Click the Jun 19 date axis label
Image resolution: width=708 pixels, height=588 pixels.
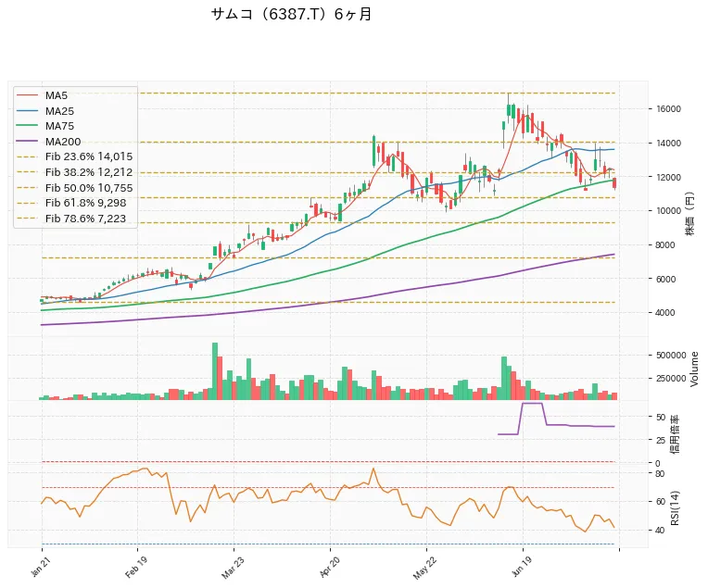point(522,568)
